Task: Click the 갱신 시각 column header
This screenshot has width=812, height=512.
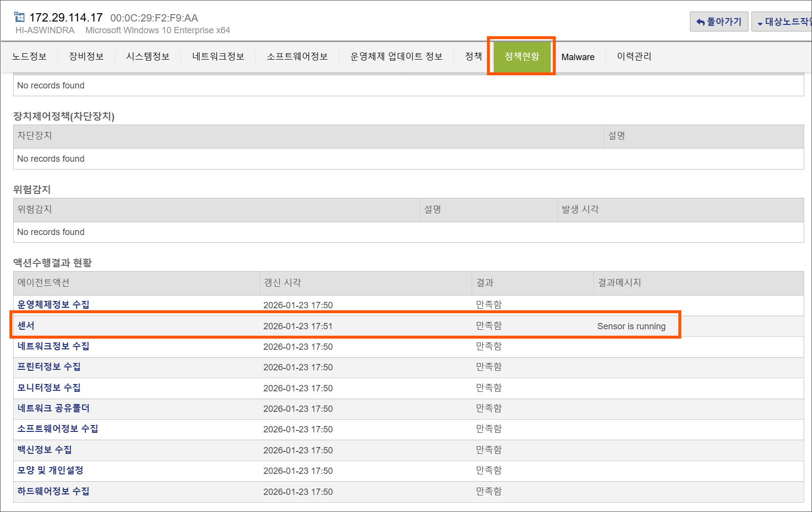Action: (282, 283)
